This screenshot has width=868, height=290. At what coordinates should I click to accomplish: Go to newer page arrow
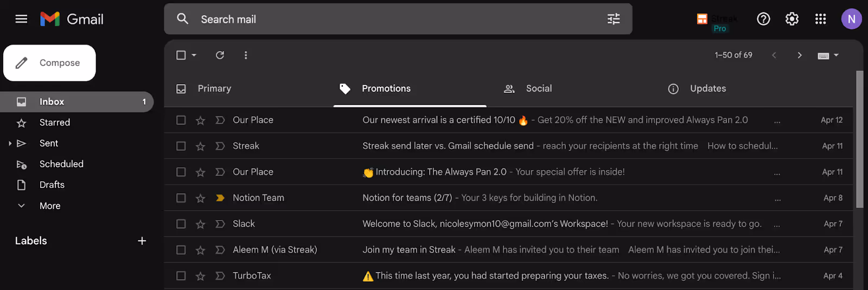tap(774, 55)
